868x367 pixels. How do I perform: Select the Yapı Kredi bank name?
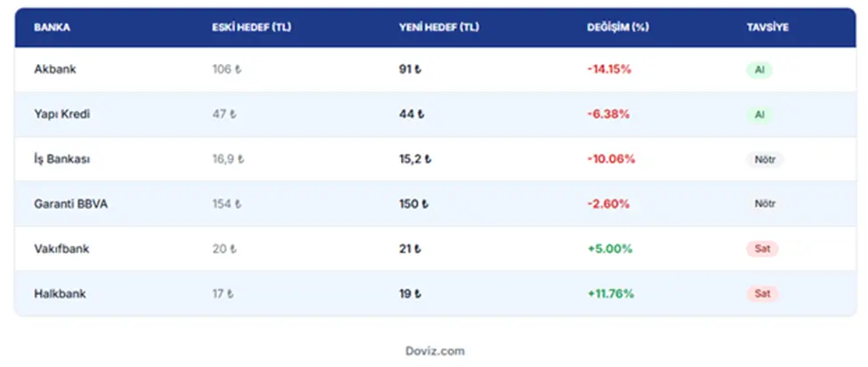62,115
